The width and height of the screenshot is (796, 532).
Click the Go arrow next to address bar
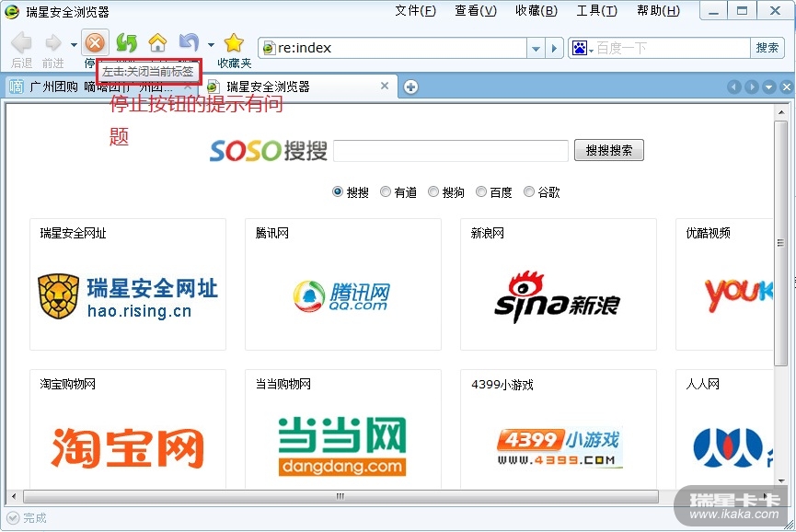click(554, 48)
